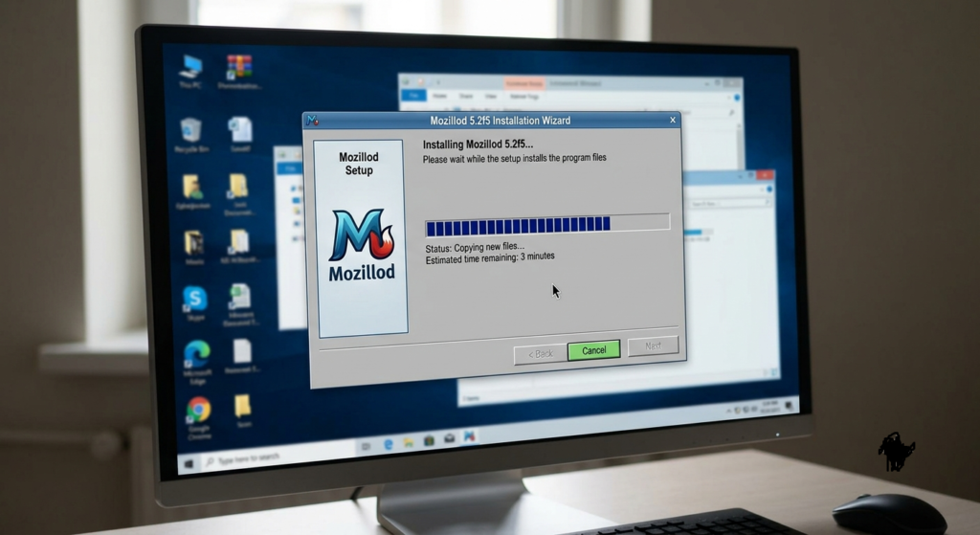This screenshot has width=980, height=535.
Task: Select the Home tab in background Explorer window
Action: click(x=440, y=96)
